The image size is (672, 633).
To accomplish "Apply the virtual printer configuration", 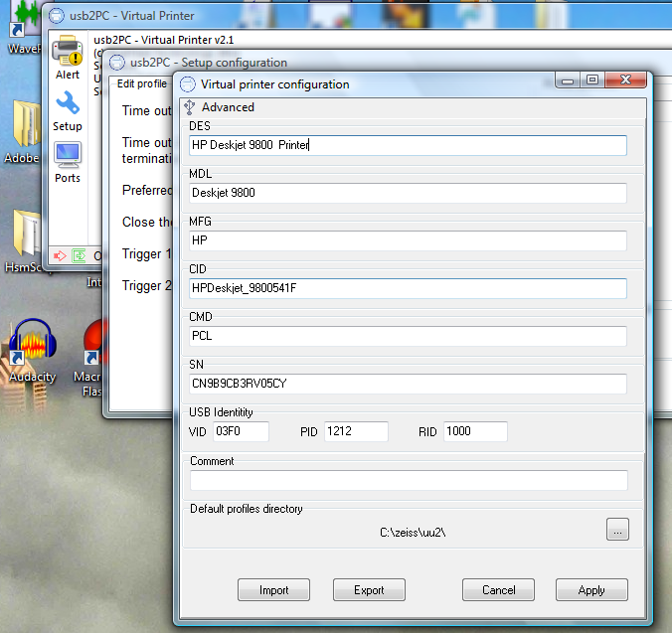I will (x=591, y=589).
